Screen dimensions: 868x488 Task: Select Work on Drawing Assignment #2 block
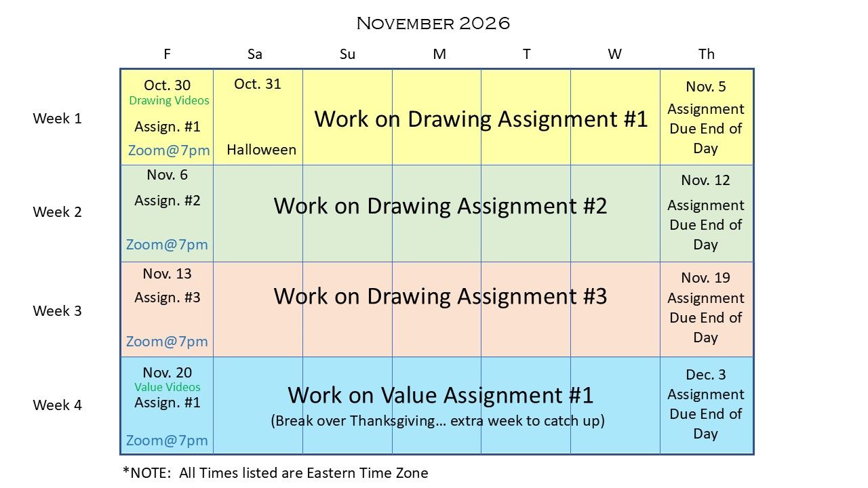pos(440,205)
